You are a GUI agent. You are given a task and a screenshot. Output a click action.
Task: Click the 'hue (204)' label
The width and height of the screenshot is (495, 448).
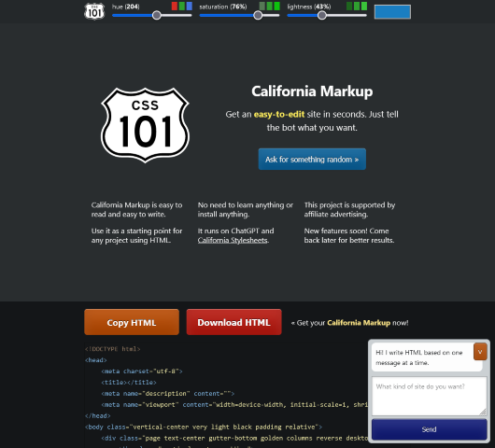[126, 7]
